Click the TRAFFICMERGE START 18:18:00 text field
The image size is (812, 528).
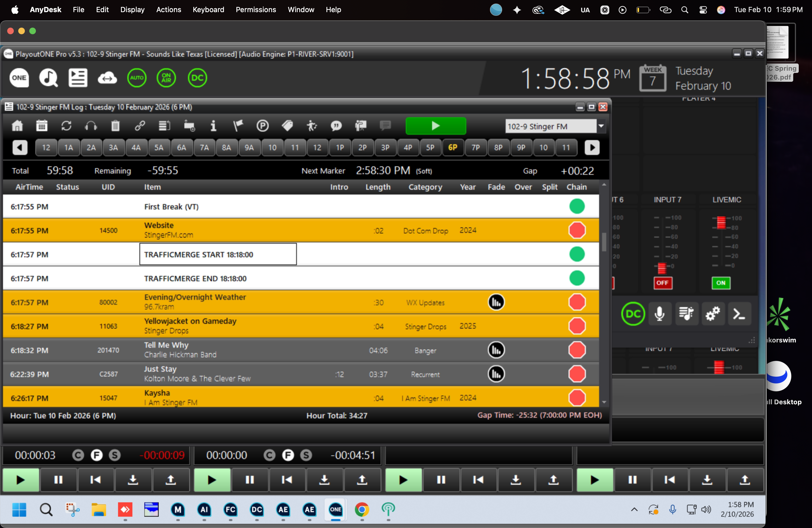218,254
